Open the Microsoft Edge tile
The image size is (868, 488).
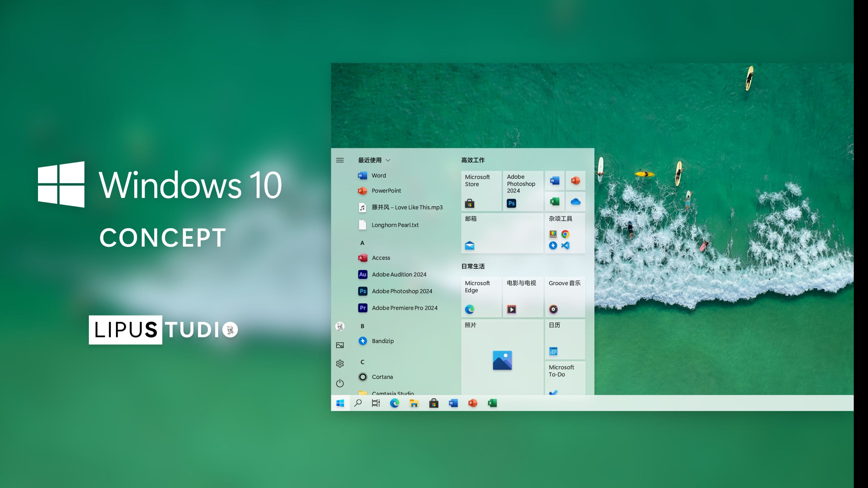click(x=481, y=297)
